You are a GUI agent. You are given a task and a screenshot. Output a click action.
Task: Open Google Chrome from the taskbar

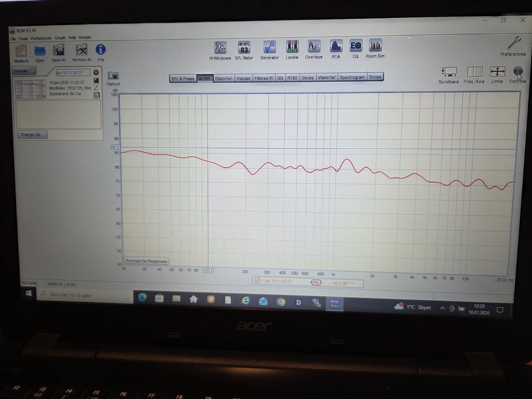pyautogui.click(x=281, y=302)
